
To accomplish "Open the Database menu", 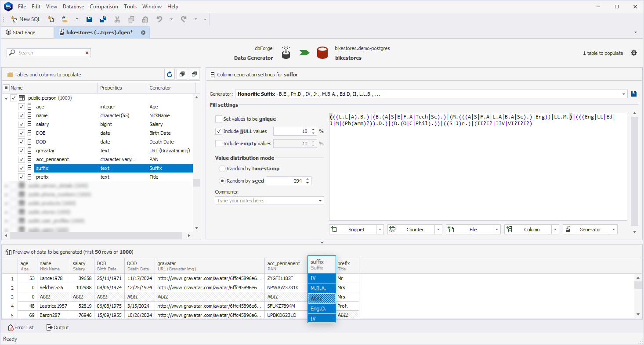I will pos(73,7).
